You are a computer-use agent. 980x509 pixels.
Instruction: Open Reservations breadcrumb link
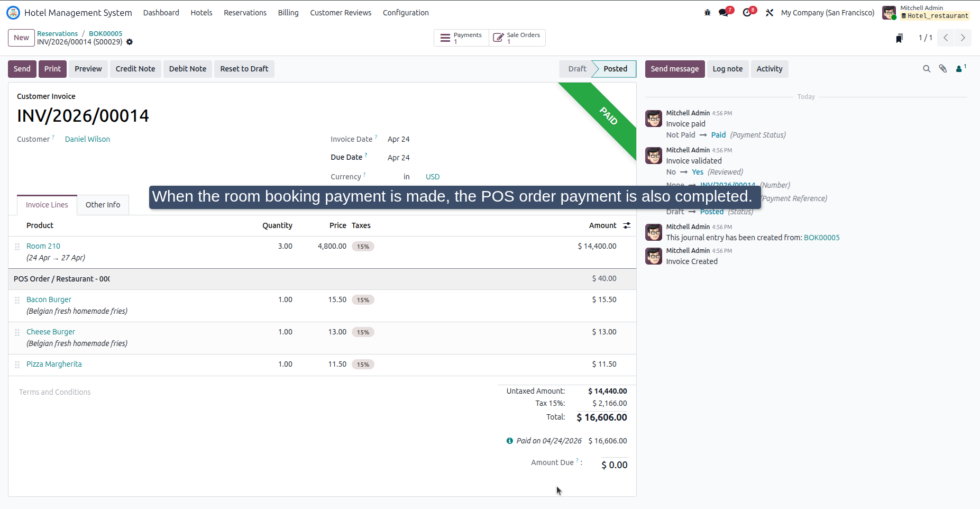57,33
